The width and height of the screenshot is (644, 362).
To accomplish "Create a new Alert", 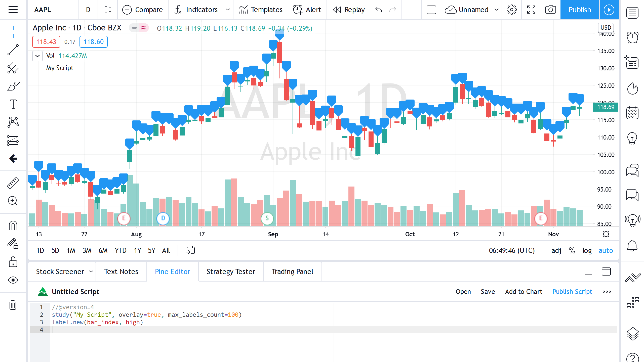I will 307,10.
